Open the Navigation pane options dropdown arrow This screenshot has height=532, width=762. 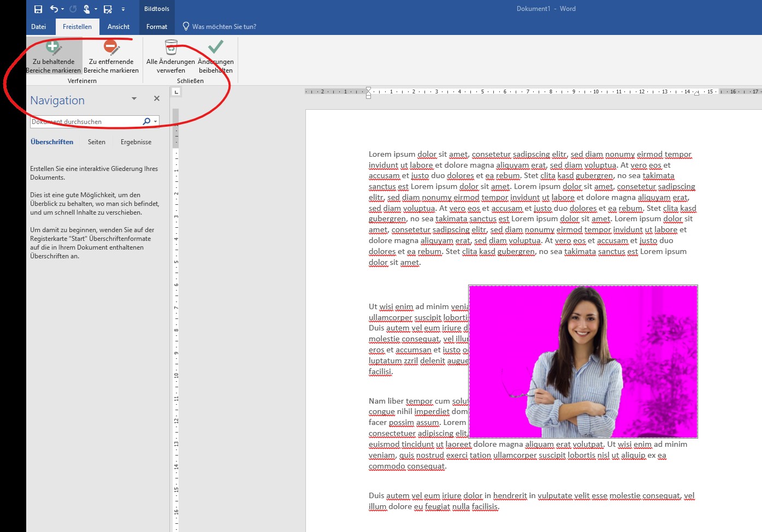click(x=134, y=98)
